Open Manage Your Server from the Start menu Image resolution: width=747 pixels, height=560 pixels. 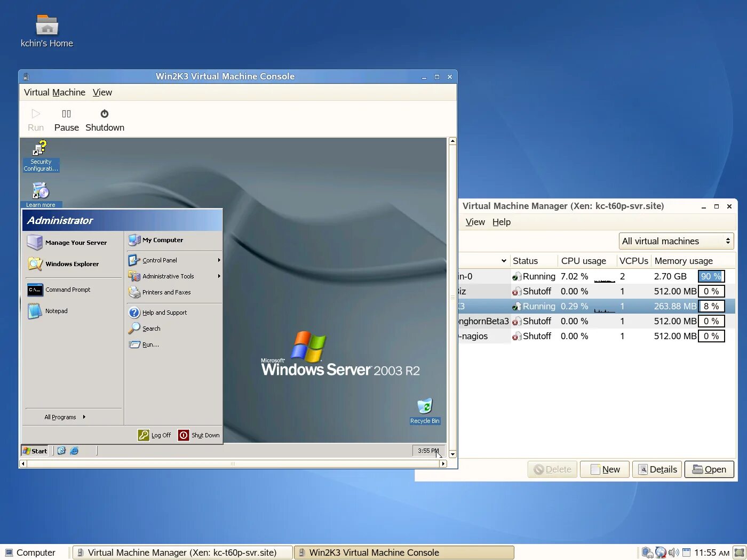76,242
